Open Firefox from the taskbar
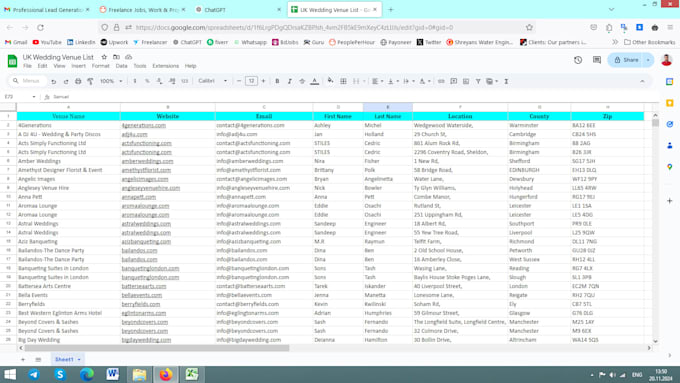Image resolution: width=680 pixels, height=383 pixels. point(166,374)
